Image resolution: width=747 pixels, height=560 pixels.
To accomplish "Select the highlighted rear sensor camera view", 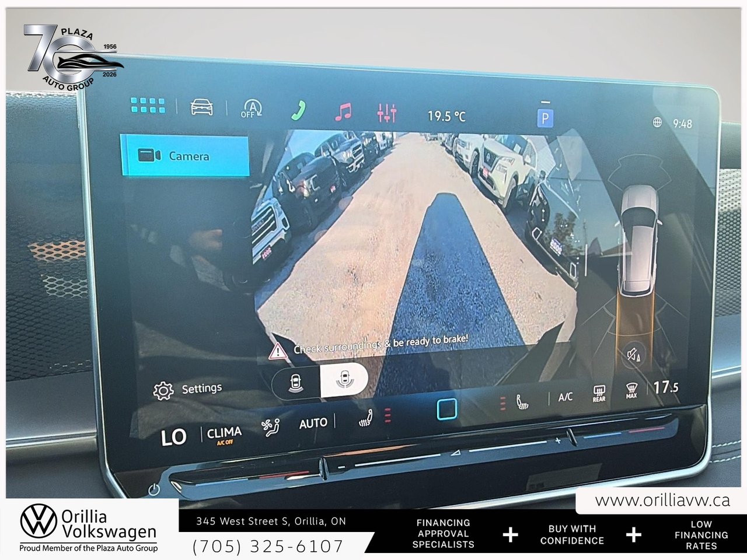I will tap(344, 380).
